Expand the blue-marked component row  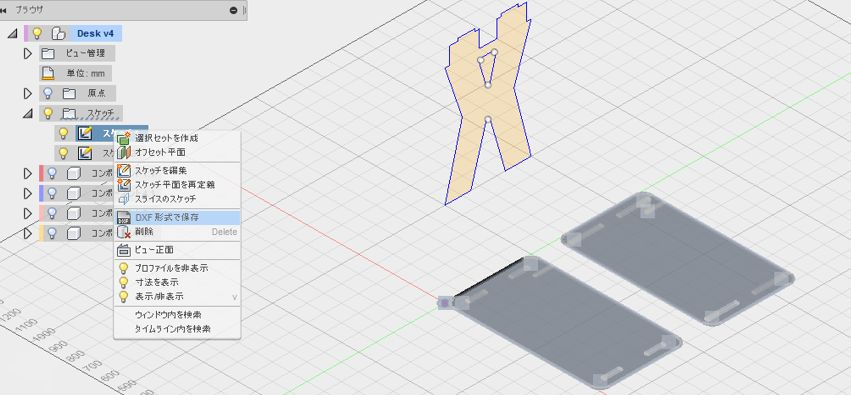point(28,194)
